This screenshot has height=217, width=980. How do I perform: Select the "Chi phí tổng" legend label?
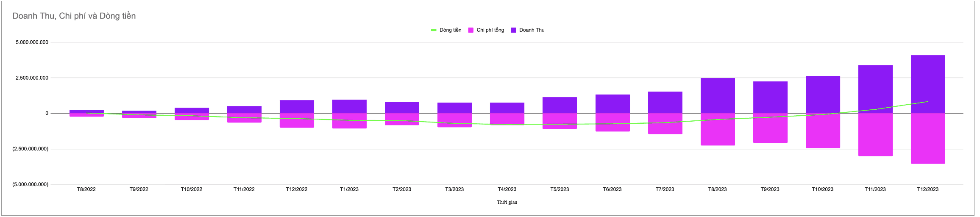click(490, 30)
